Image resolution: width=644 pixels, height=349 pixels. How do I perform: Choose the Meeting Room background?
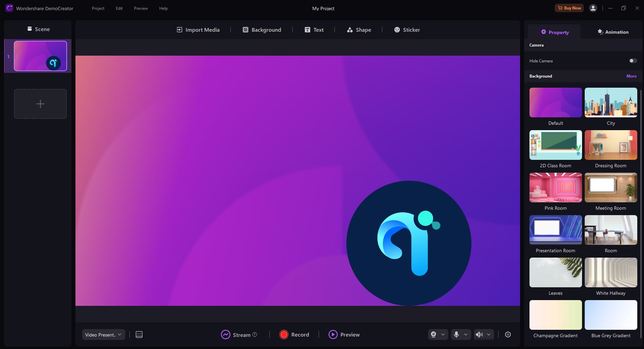click(611, 187)
